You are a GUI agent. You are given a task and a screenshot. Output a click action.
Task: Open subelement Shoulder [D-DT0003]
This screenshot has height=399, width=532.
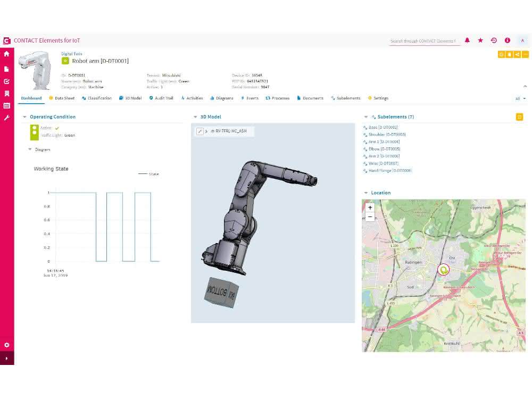coord(387,135)
